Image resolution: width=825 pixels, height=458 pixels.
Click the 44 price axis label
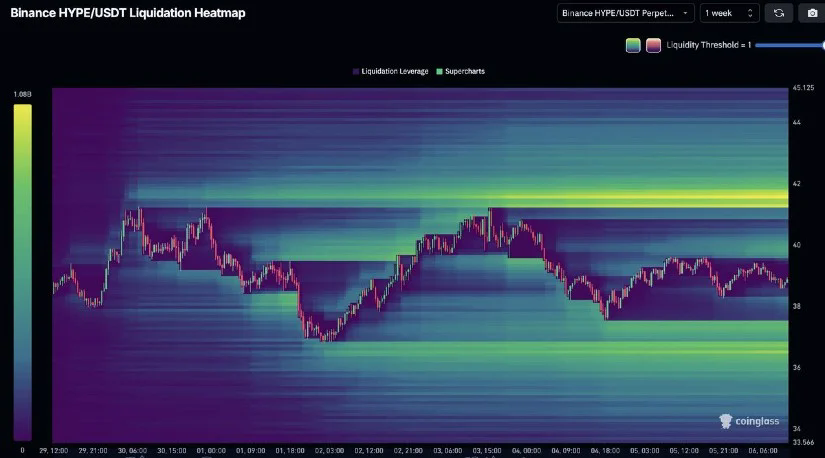click(797, 123)
